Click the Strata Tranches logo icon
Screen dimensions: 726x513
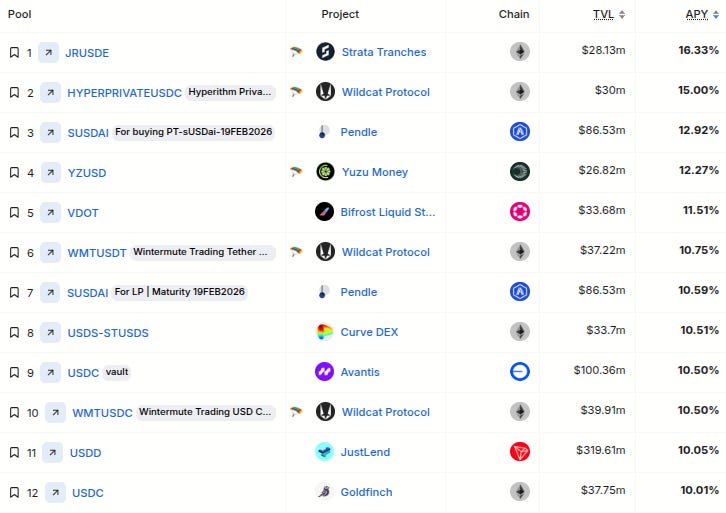(x=325, y=51)
